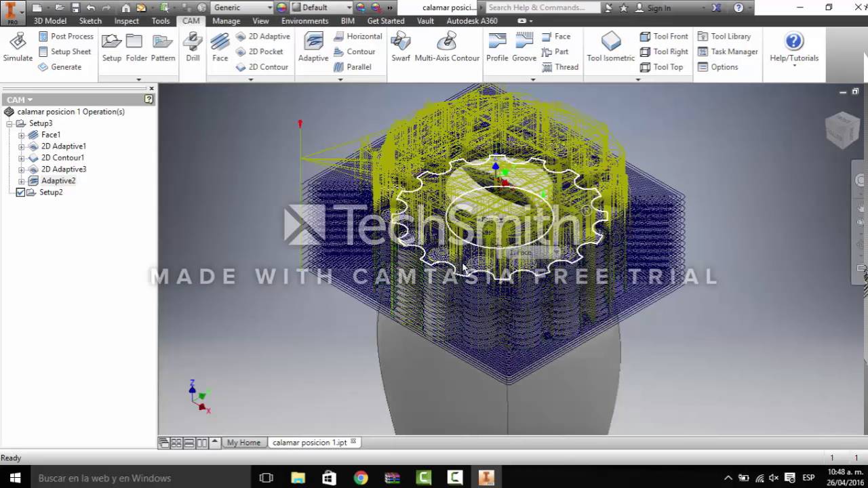Open the Environments ribbon tab
This screenshot has width=868, height=488.
click(x=304, y=21)
